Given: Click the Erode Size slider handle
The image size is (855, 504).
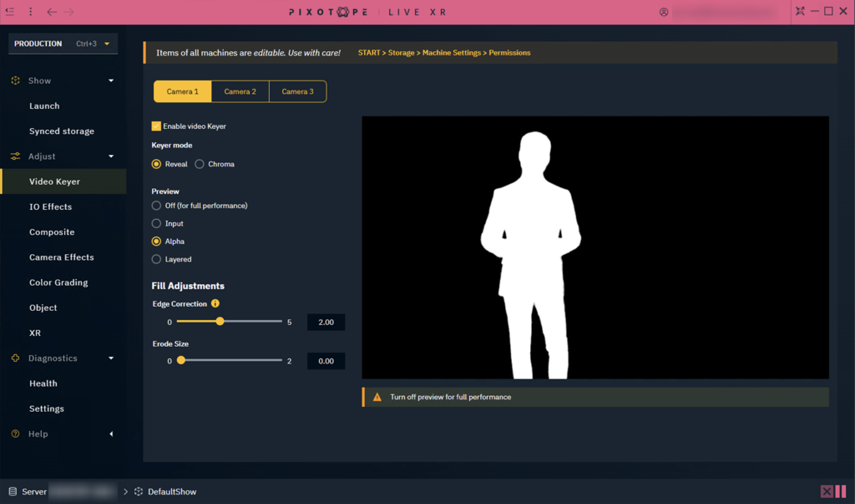Looking at the screenshot, I should point(181,360).
